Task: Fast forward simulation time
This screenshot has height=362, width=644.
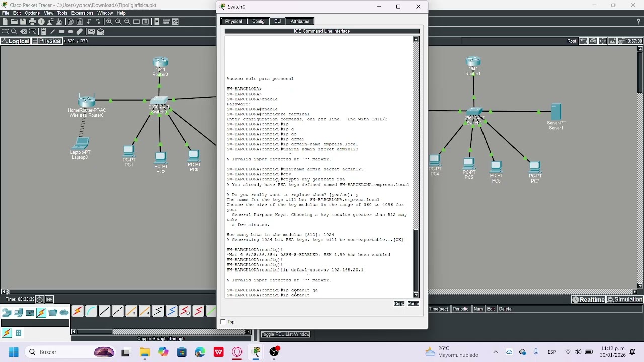Action: point(49,300)
